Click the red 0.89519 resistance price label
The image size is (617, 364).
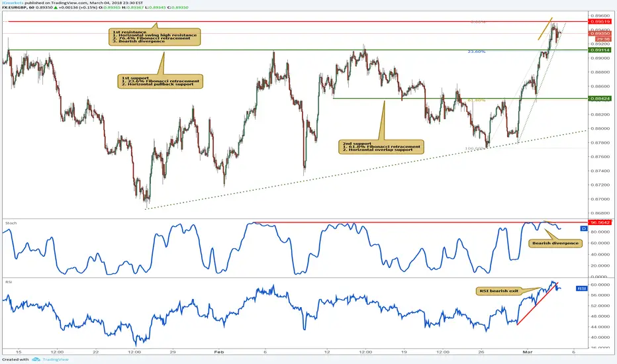click(x=600, y=22)
